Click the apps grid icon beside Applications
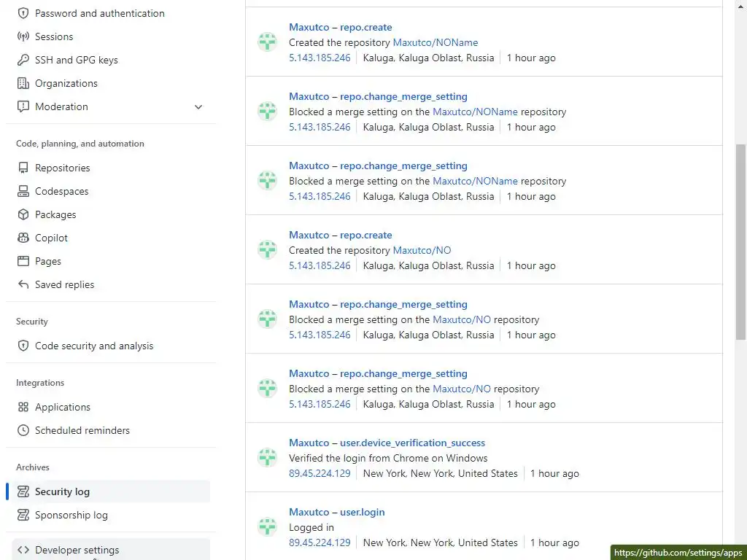The image size is (747, 560). tap(23, 407)
